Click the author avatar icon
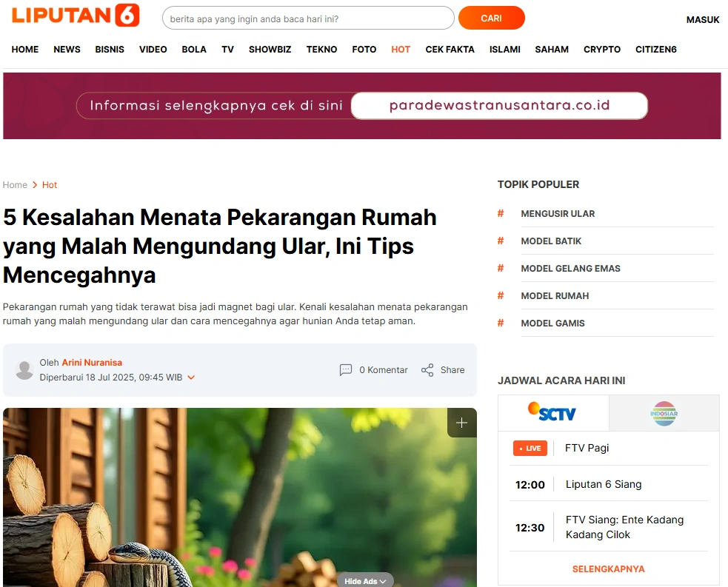This screenshot has height=587, width=728. [24, 370]
